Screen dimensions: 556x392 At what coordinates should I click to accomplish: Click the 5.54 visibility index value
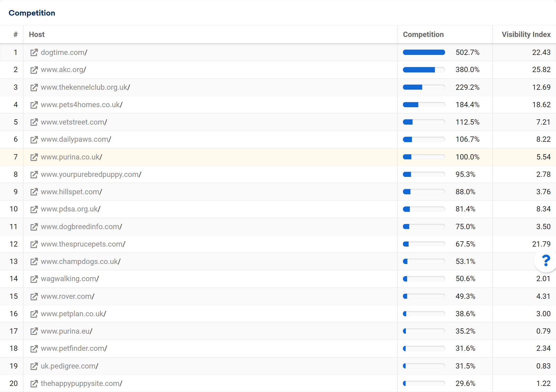(544, 157)
